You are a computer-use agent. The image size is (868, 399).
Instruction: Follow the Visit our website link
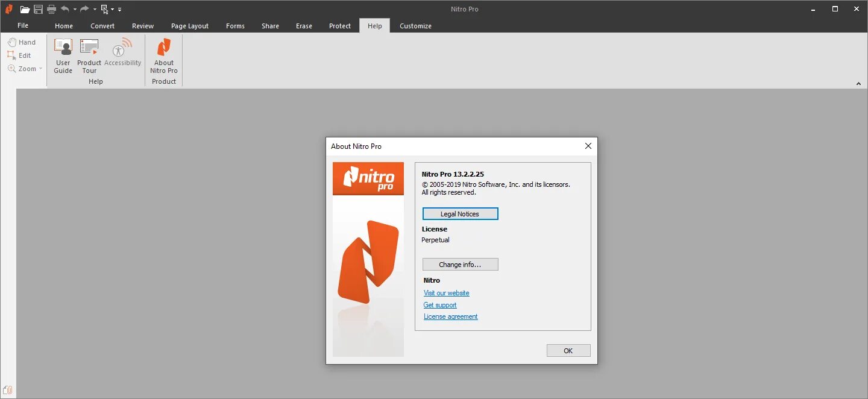pos(447,293)
